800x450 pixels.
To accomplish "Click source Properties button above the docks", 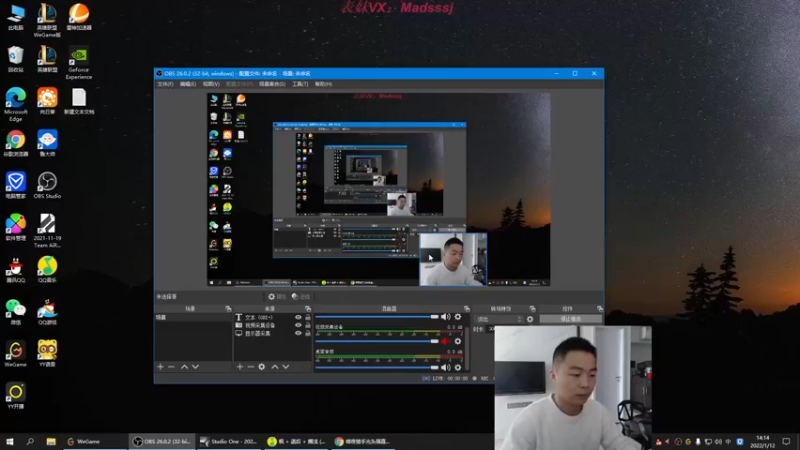I will [277, 296].
